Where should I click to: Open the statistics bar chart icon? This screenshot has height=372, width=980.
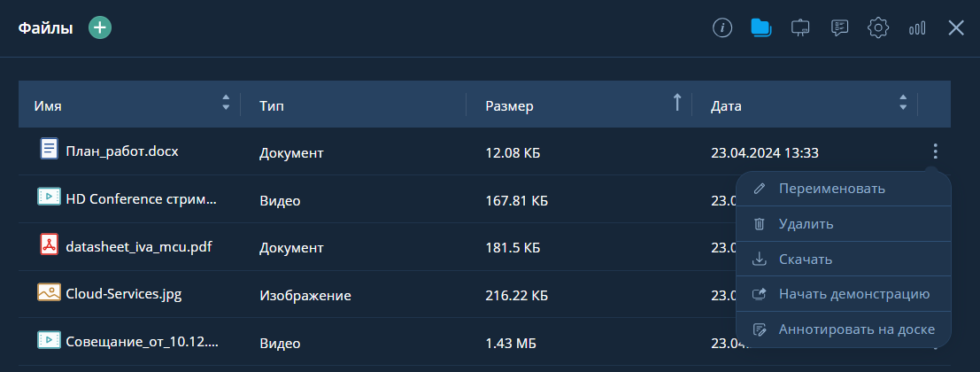click(x=917, y=27)
